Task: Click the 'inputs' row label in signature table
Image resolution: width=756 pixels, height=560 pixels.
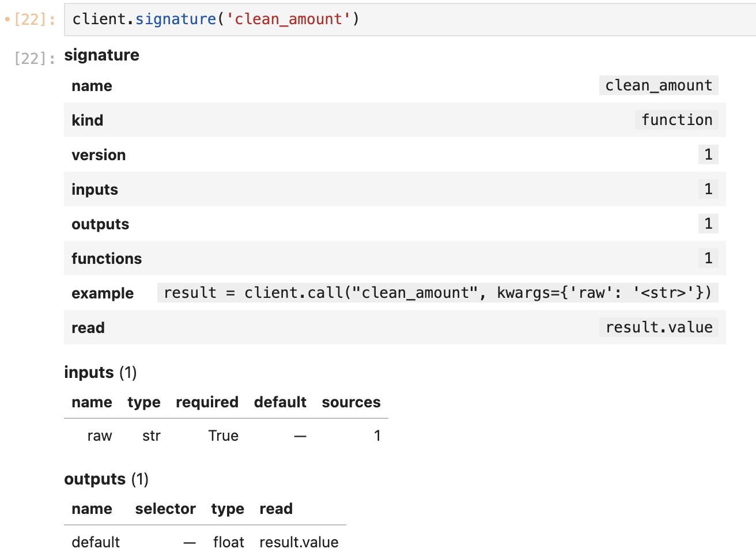Action: click(x=94, y=190)
